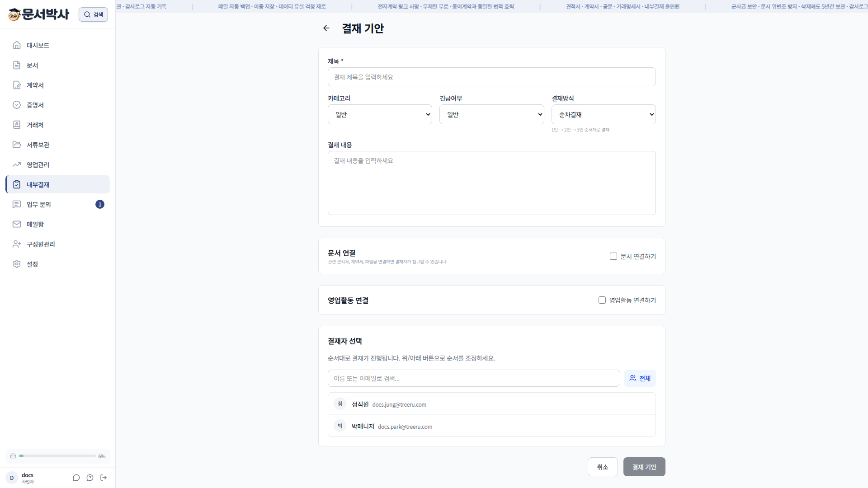Click the 대시보드 home icon
Image resolution: width=868 pixels, height=488 pixels.
17,45
